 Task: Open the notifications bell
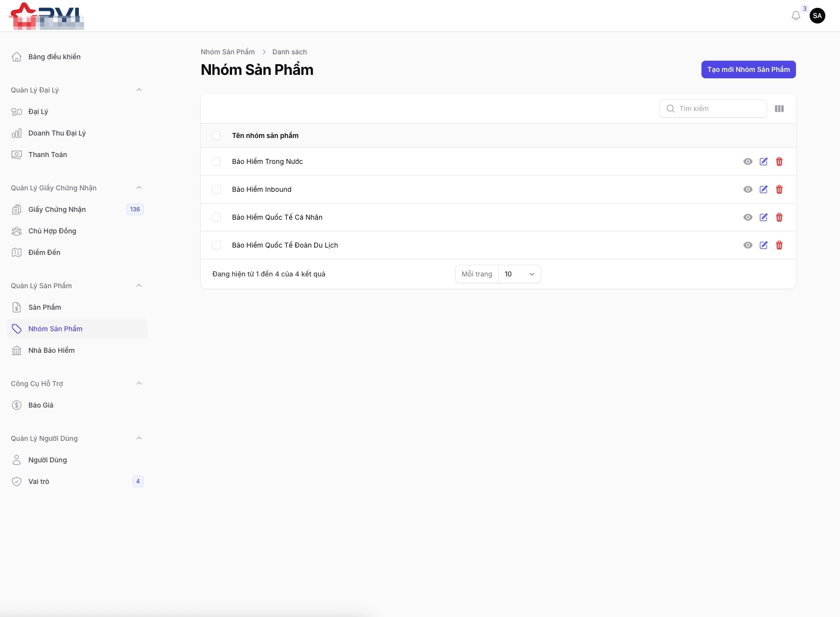click(795, 16)
